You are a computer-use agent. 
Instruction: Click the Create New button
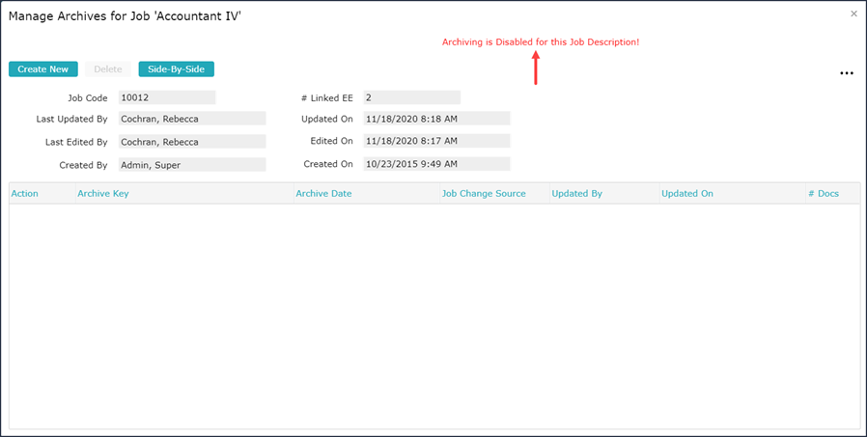[42, 69]
